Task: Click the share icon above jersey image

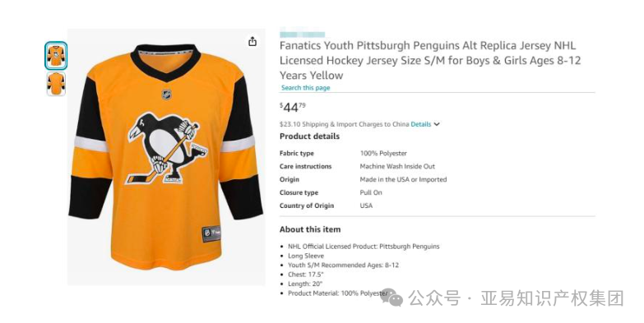Action: pos(253,41)
